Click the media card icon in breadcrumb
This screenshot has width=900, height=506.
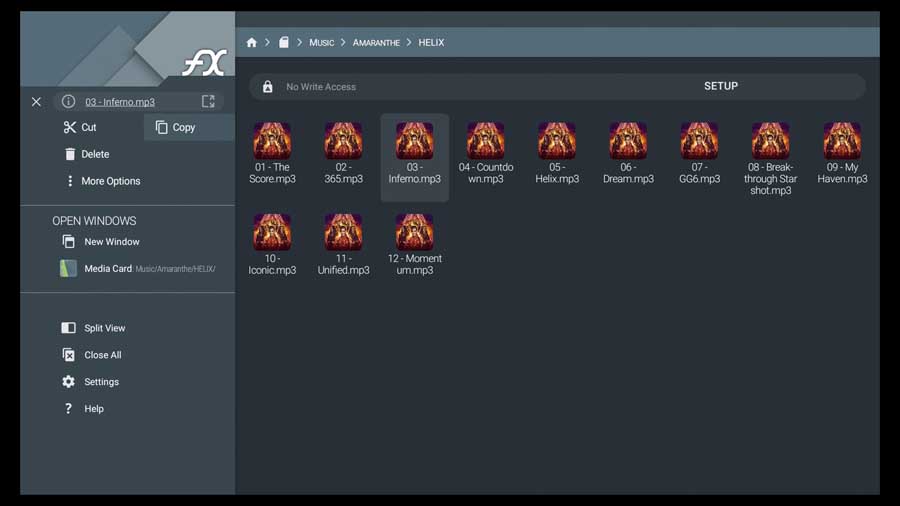click(x=284, y=42)
